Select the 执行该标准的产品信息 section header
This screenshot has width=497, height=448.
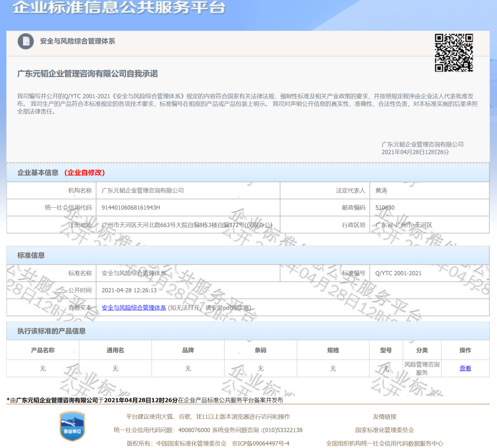51,331
